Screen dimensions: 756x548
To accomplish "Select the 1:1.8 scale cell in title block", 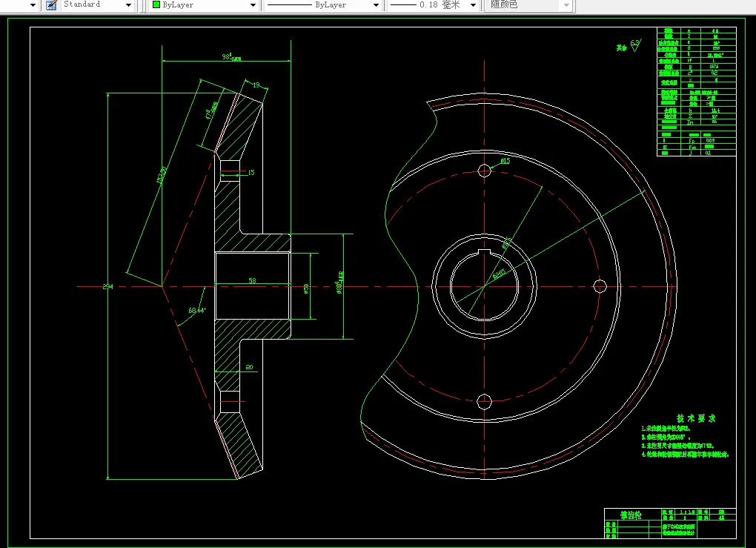I will click(687, 512).
